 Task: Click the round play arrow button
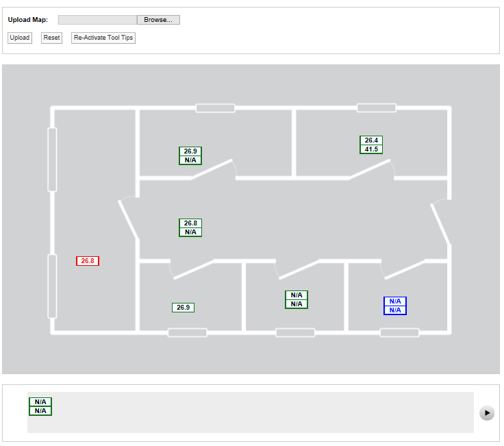[x=486, y=412]
